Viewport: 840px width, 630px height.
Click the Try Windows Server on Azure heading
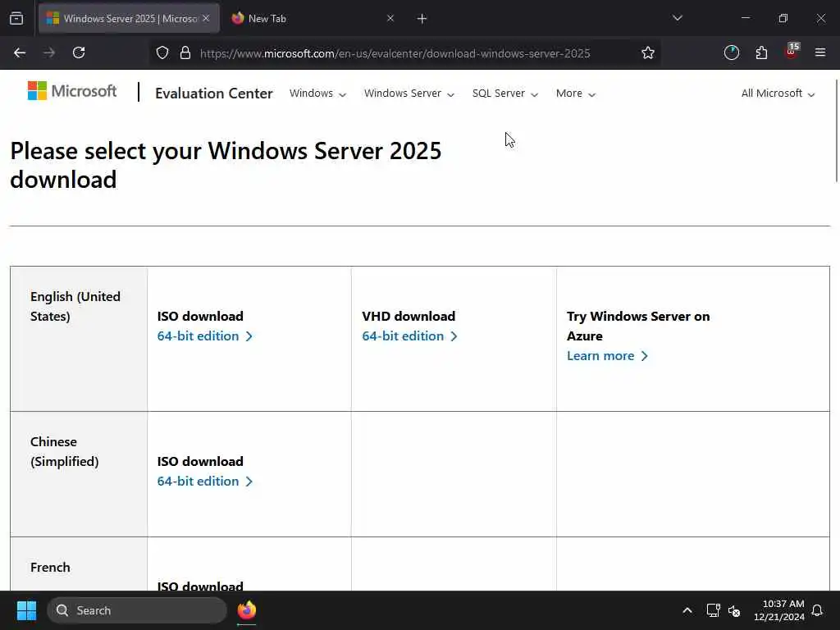tap(638, 326)
